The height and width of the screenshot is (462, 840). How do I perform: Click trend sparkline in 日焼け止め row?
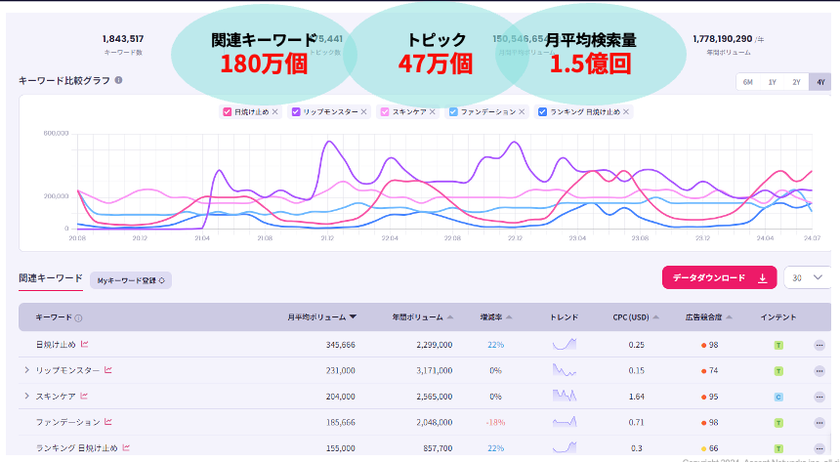pos(565,344)
